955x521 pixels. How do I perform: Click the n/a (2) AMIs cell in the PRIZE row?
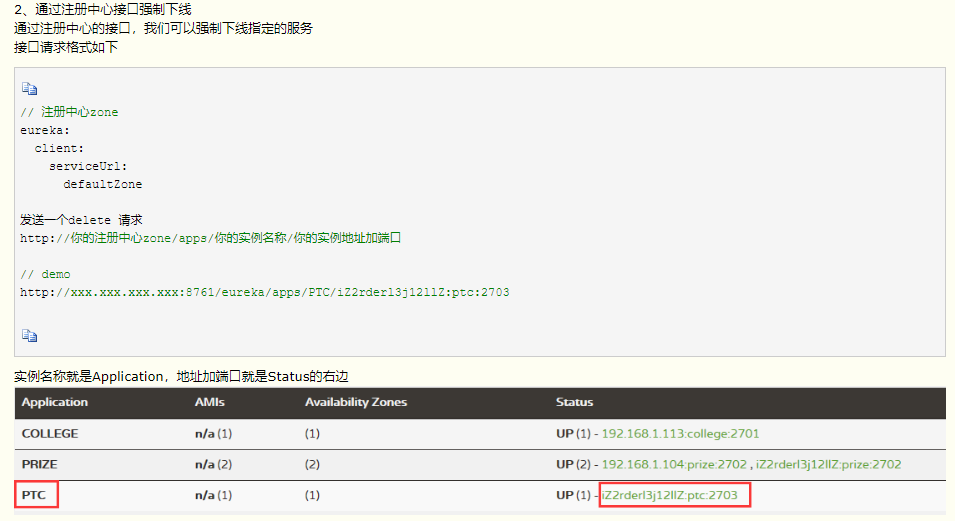point(213,464)
